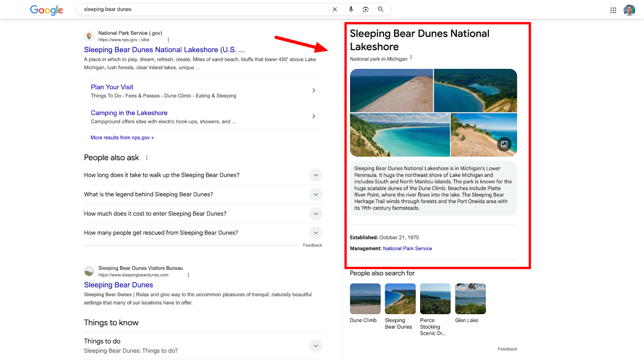Screen dimensions: 644x362
Task: Open the Sleeping Bear Dunes visitors bureau link
Action: click(118, 285)
